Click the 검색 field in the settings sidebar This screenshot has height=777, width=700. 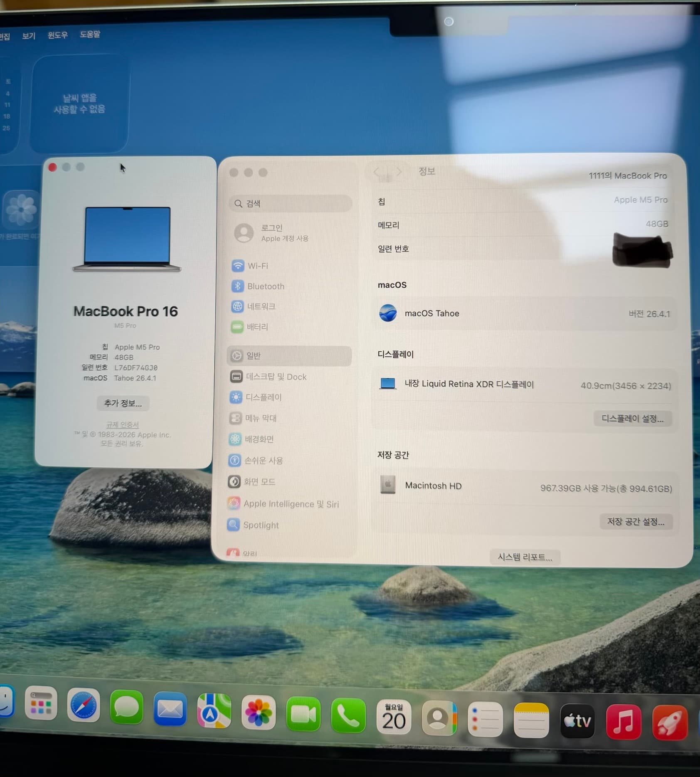pyautogui.click(x=290, y=203)
